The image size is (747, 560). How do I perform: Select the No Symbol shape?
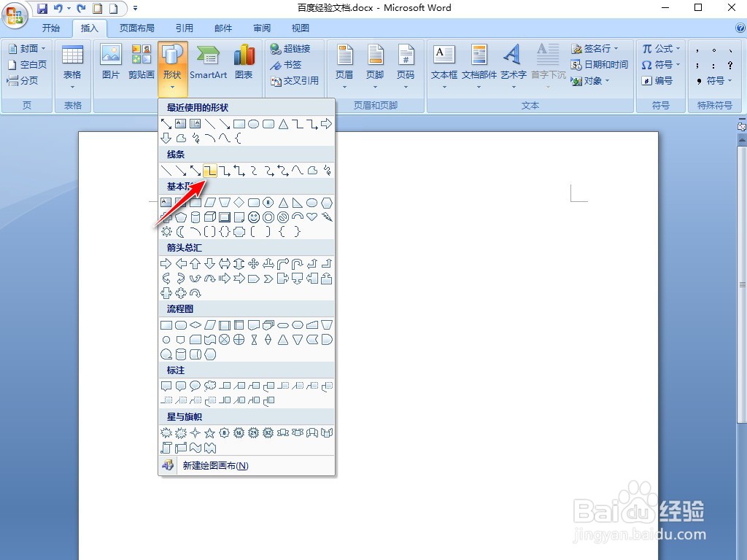click(x=283, y=217)
